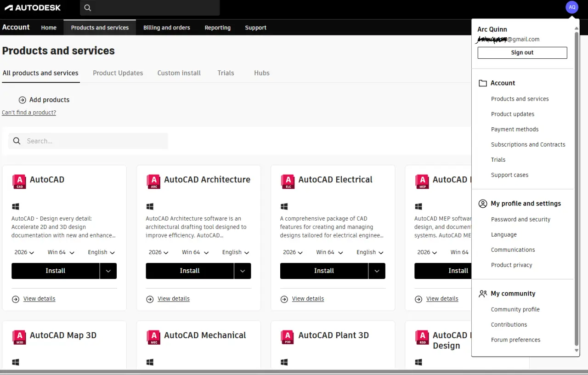Switch to the Custom install tab

point(179,73)
